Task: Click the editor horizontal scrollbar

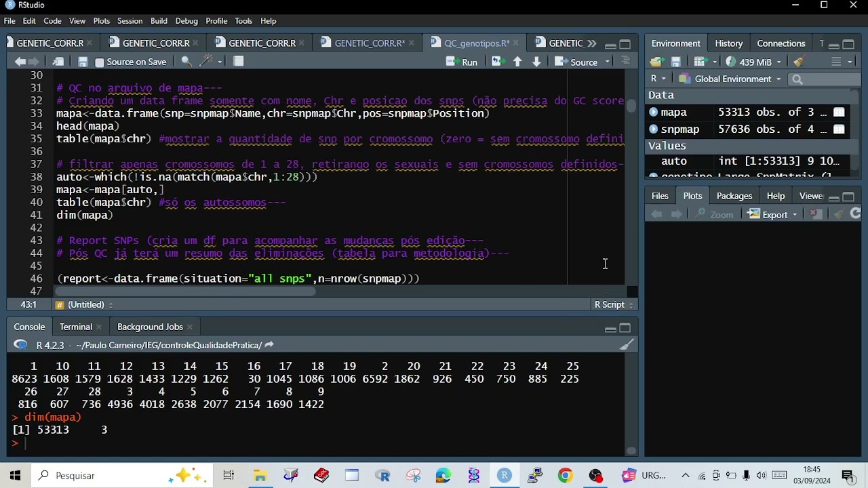Action: [186, 291]
